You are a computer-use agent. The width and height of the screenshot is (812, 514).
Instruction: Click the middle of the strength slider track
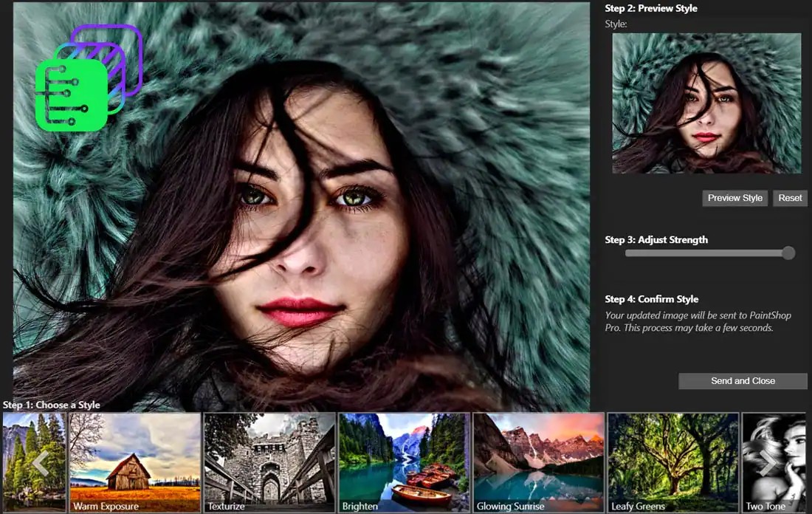pyautogui.click(x=707, y=253)
